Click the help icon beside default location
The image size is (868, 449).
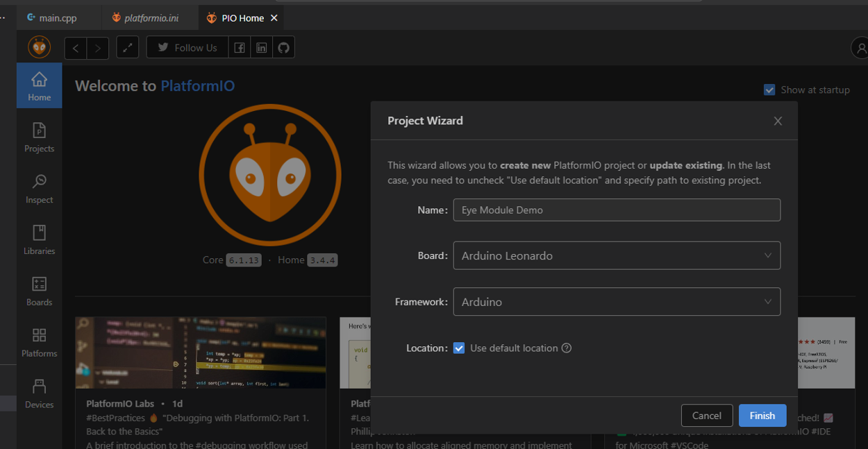[x=567, y=348]
